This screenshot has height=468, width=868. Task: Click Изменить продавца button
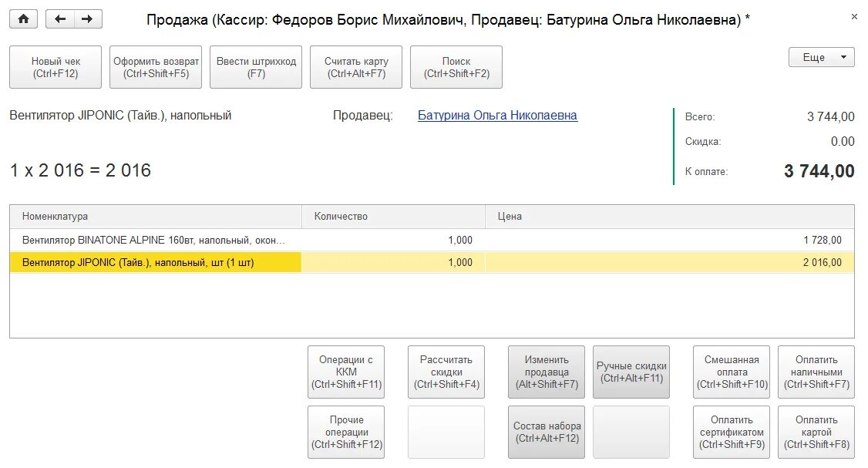[x=547, y=372]
